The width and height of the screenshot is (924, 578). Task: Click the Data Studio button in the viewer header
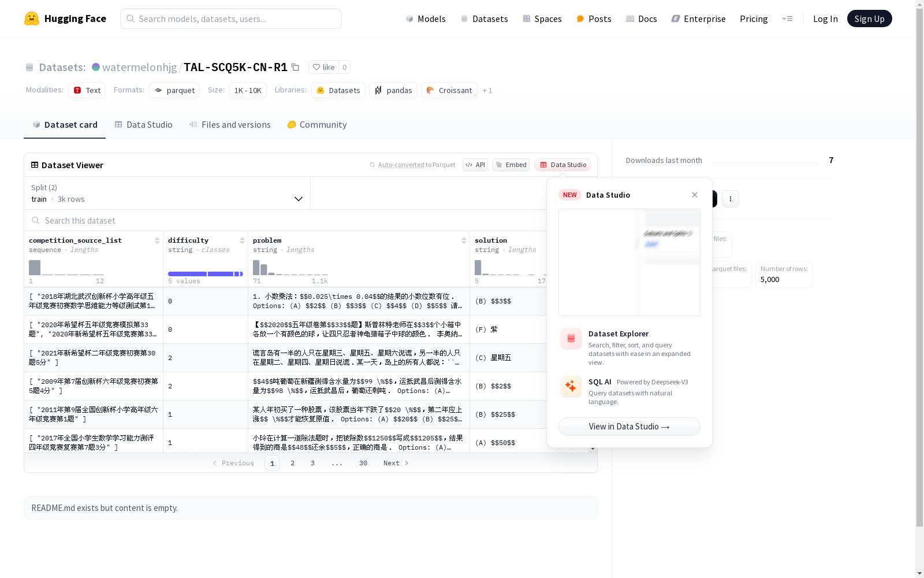(562, 165)
